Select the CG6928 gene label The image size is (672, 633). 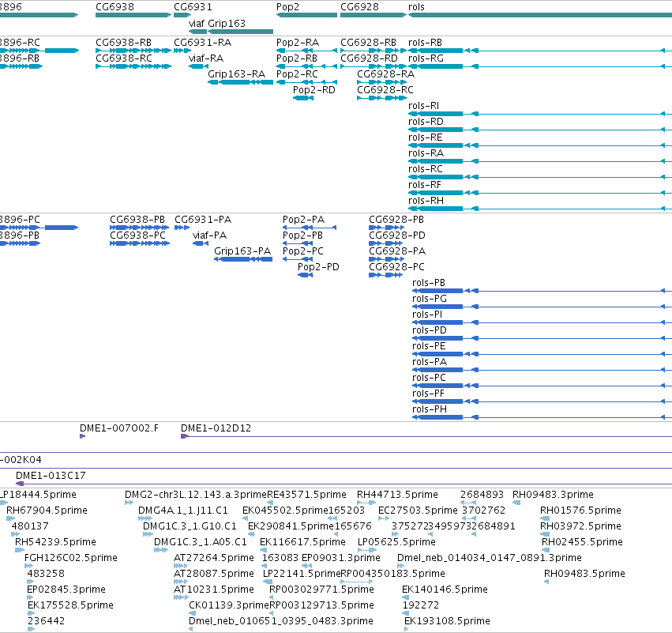pyautogui.click(x=359, y=7)
